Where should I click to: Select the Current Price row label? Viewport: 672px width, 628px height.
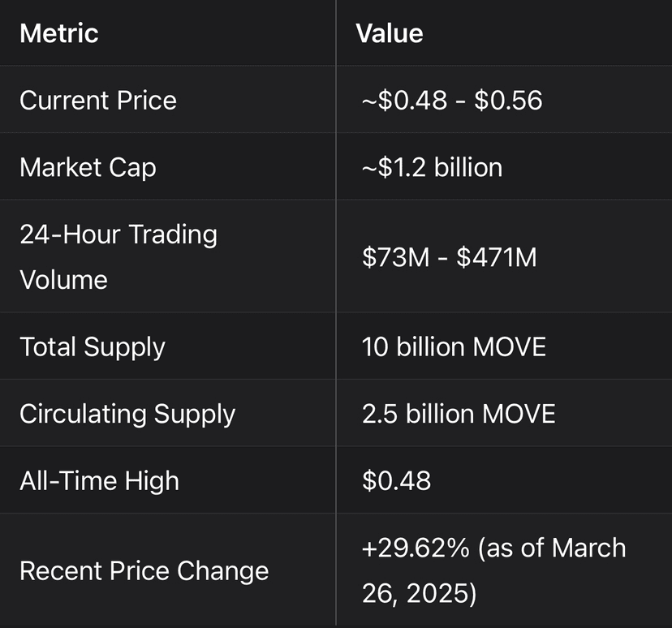98,101
